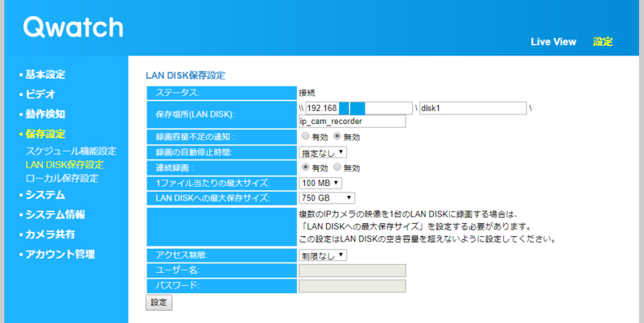644x323 pixels.
Task: Open the Live View page
Action: point(553,42)
